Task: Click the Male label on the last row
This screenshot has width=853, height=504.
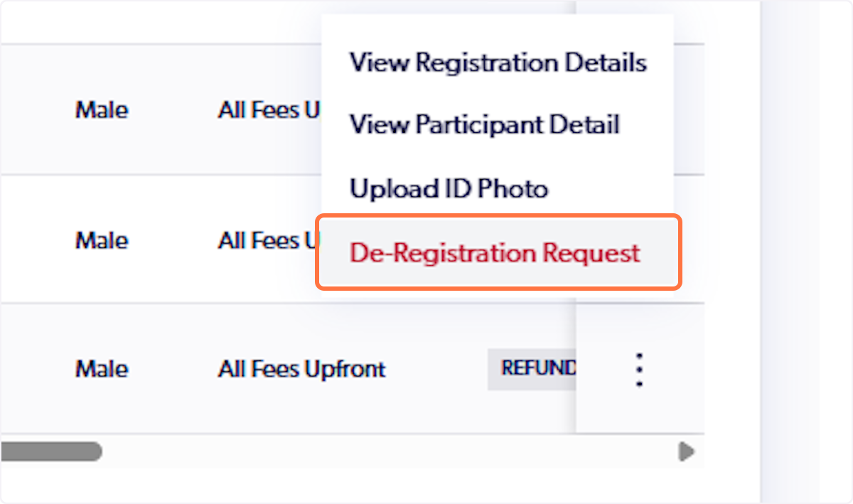Action: click(x=101, y=369)
